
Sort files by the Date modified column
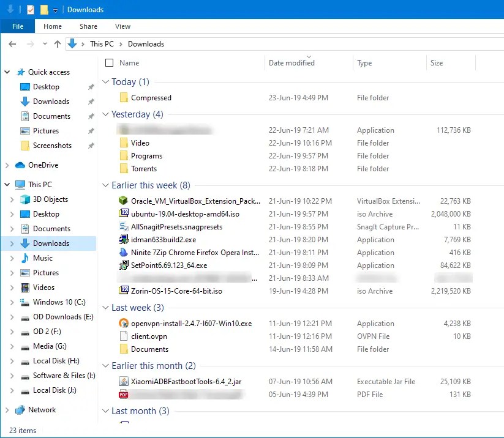[x=291, y=62]
